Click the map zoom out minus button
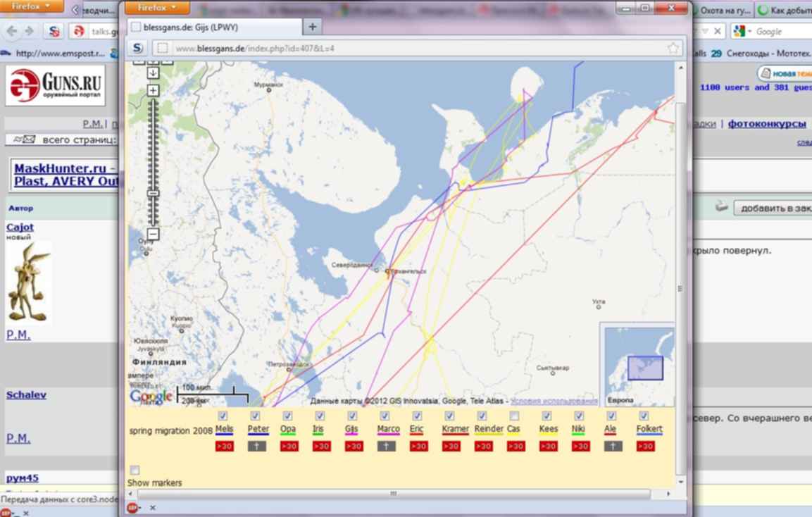Screen dimensions: 812x517 pyautogui.click(x=153, y=234)
